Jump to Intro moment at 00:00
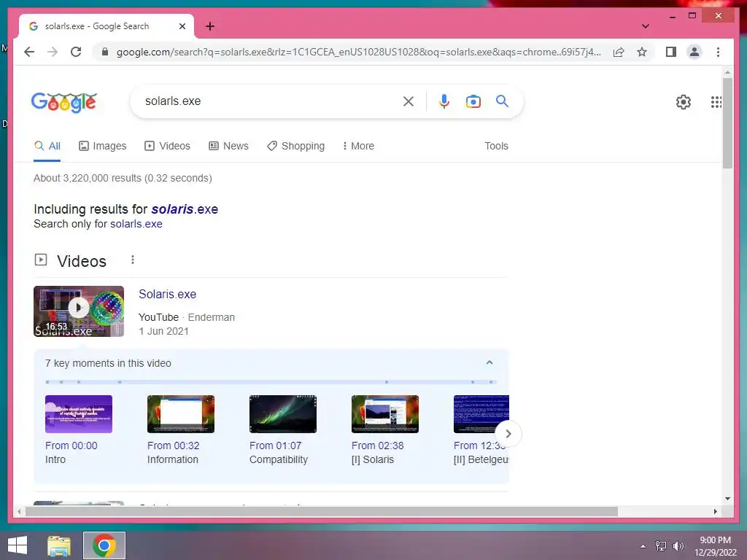This screenshot has height=560, width=747. coord(79,414)
